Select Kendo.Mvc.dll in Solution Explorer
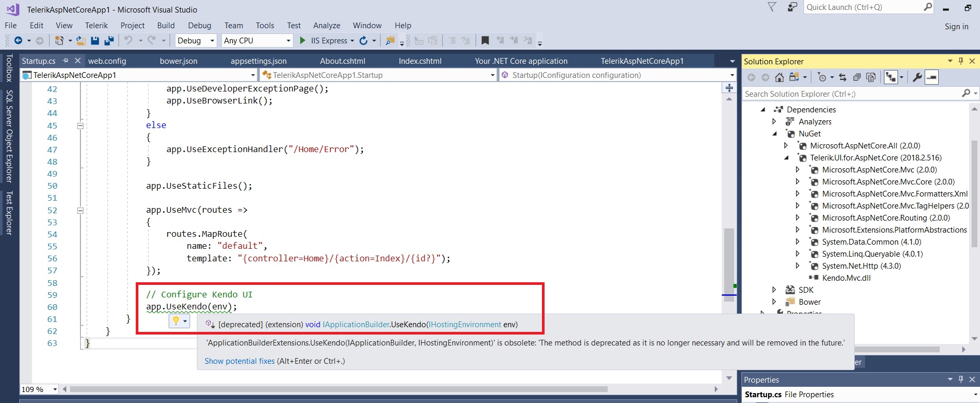Screen dimensions: 980x403 pyautogui.click(x=846, y=278)
